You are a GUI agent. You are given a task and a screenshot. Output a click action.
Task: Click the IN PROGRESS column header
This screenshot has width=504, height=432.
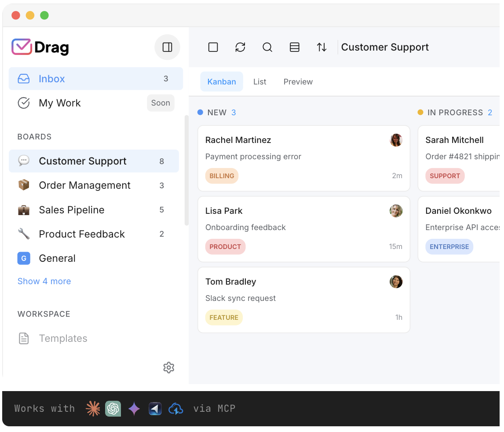click(455, 113)
